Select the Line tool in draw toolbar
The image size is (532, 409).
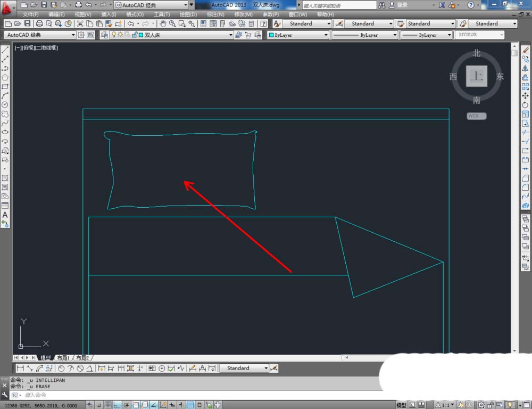(5, 50)
